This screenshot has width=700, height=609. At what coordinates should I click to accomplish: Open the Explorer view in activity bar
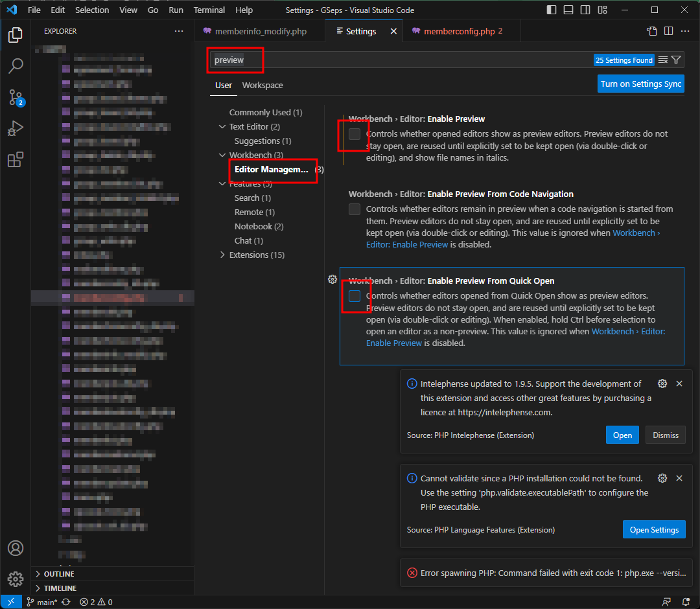[x=15, y=35]
